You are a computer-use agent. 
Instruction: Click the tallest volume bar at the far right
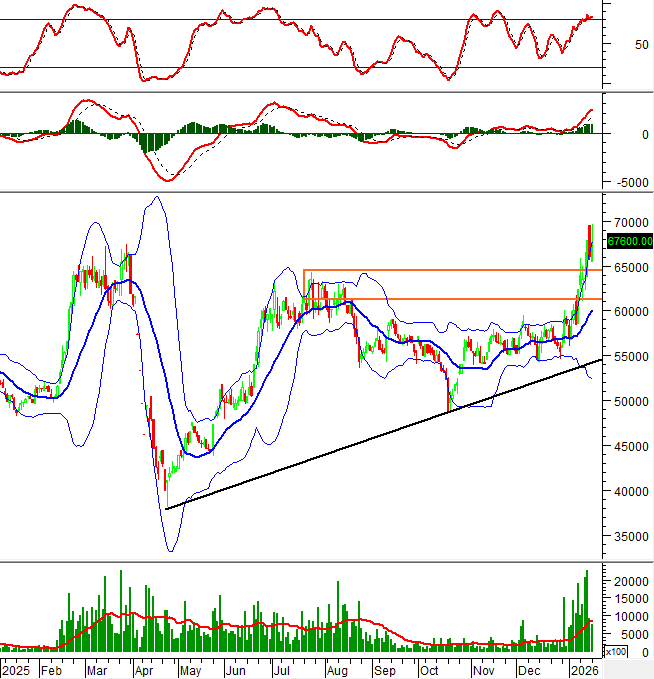[587, 610]
